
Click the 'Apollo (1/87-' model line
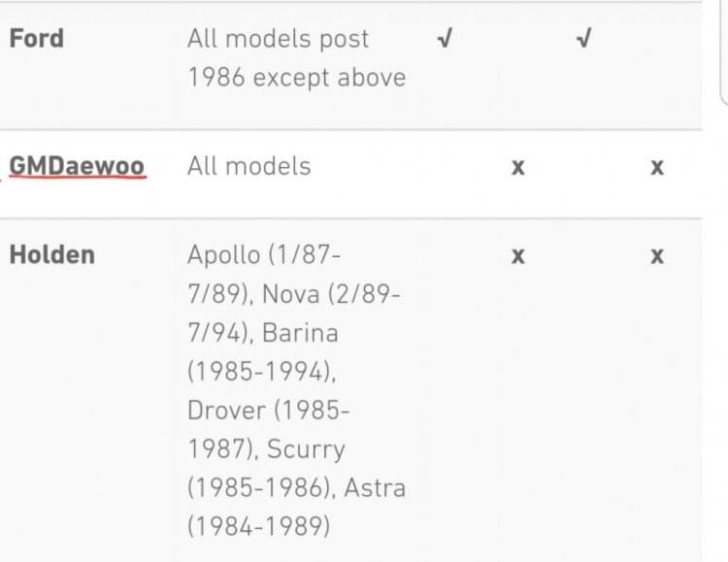click(264, 255)
